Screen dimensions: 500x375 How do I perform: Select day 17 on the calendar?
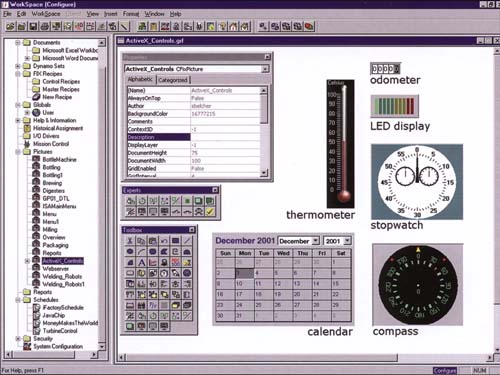coord(239,294)
